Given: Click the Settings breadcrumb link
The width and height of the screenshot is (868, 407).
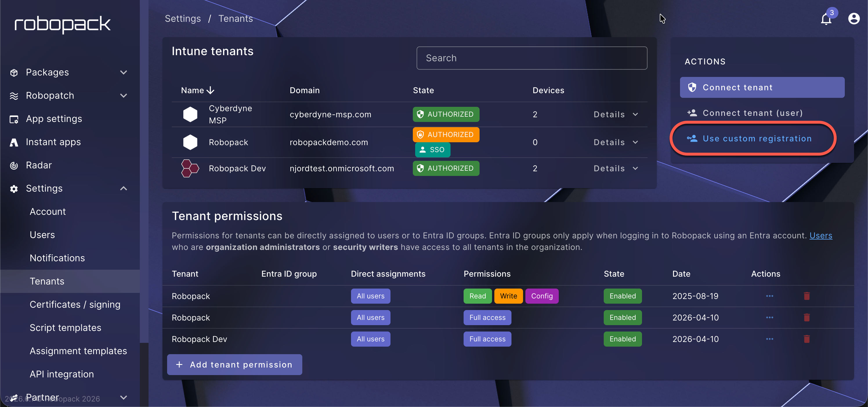Looking at the screenshot, I should [183, 19].
